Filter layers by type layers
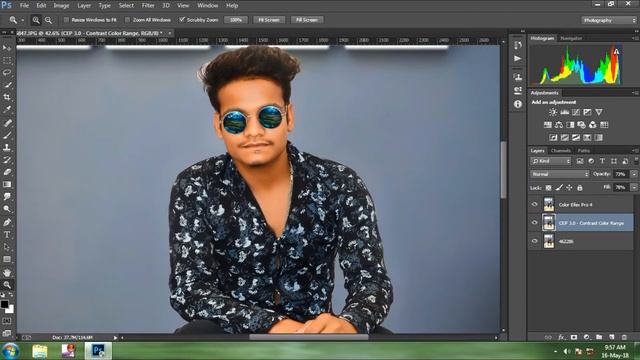Image resolution: width=640 pixels, height=360 pixels. 602,161
